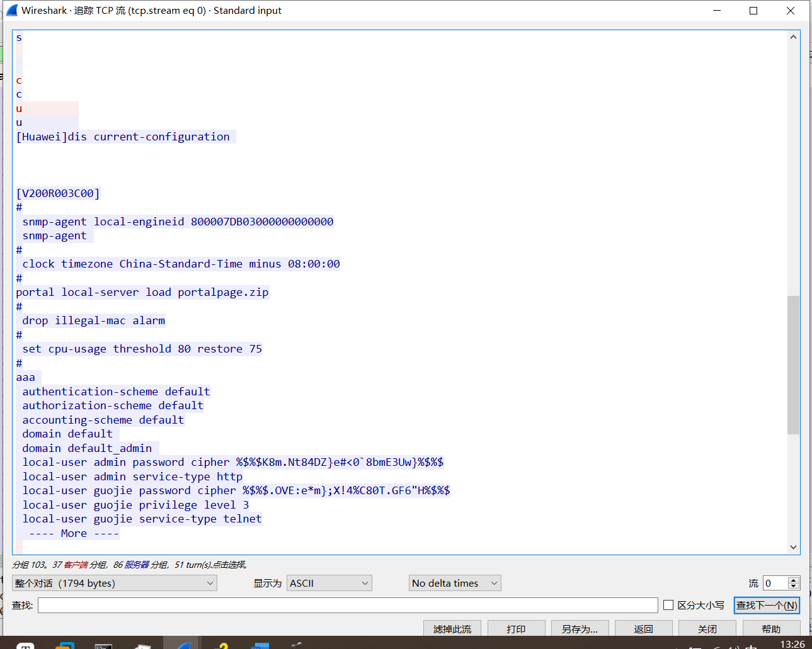The height and width of the screenshot is (649, 812).
Task: Click the Wireshark fin icon in title bar
Action: (x=12, y=10)
